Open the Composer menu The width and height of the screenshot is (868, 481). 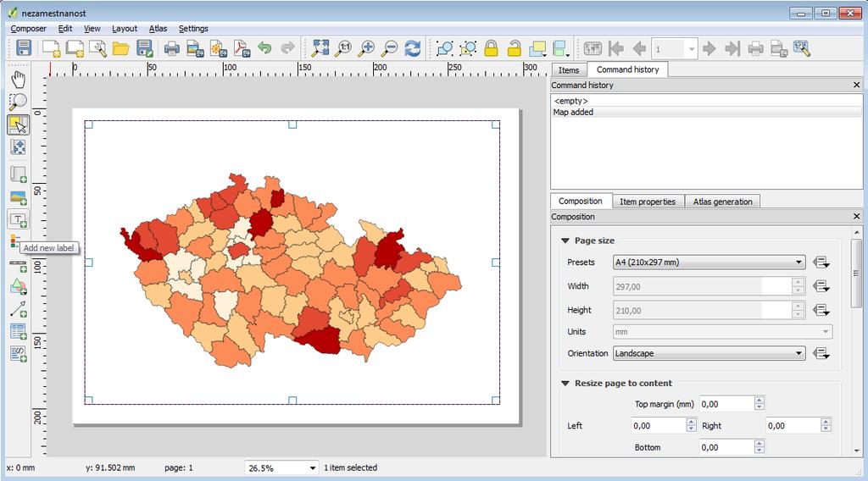(28, 29)
